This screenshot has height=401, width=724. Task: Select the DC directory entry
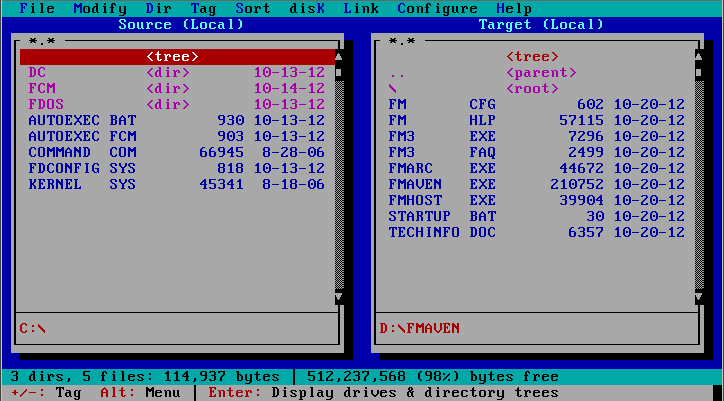(x=37, y=73)
